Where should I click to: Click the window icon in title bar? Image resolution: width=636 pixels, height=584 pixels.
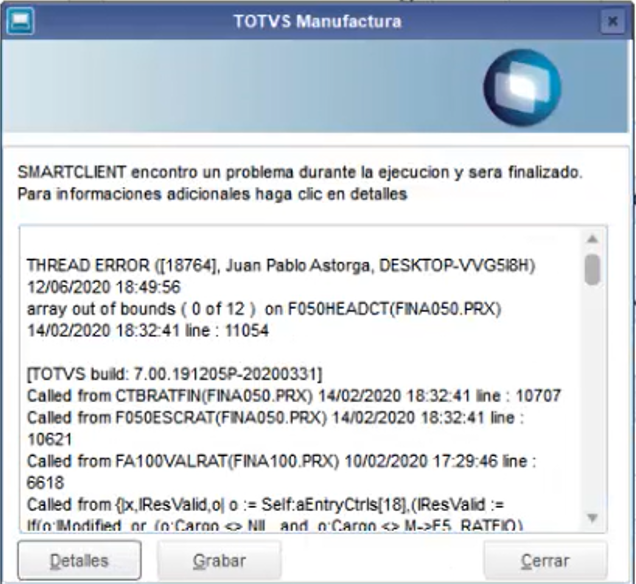pos(21,21)
